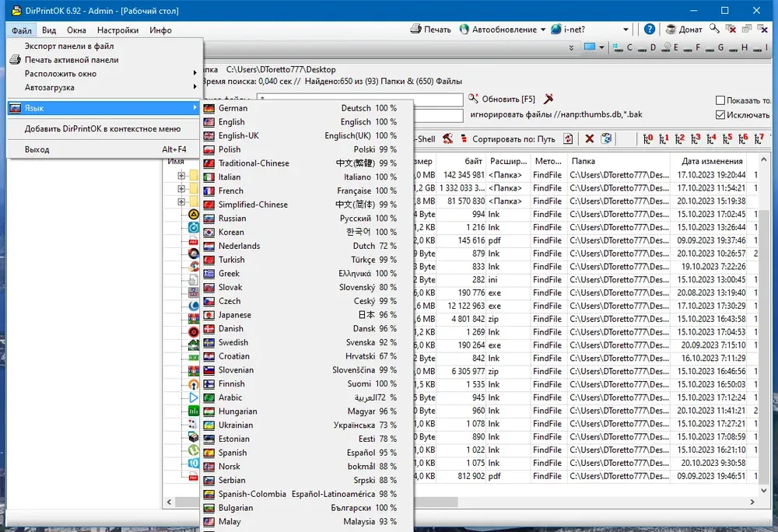Click the Донат coffee cup icon
This screenshot has width=778, height=532.
click(x=671, y=30)
